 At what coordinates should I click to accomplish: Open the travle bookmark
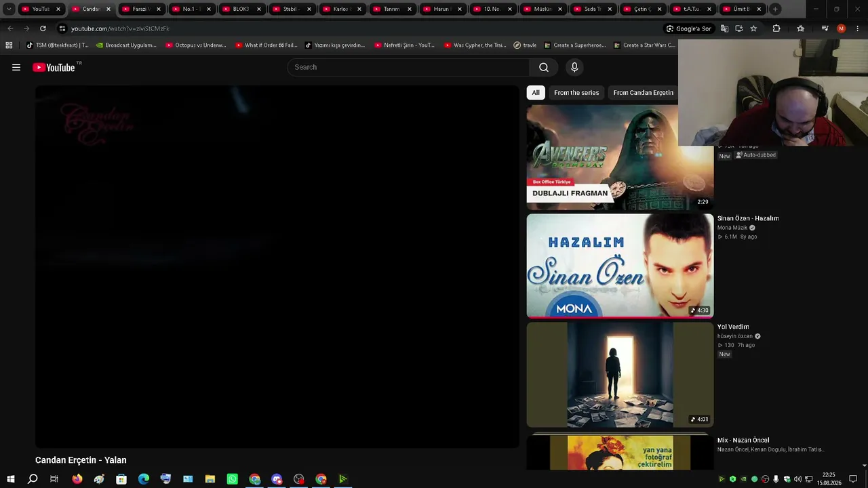pos(525,45)
